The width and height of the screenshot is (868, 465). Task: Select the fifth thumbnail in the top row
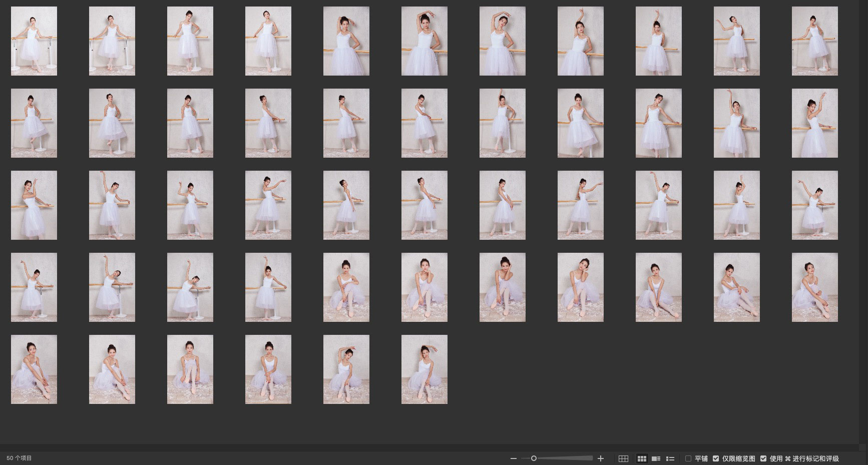[x=346, y=41]
